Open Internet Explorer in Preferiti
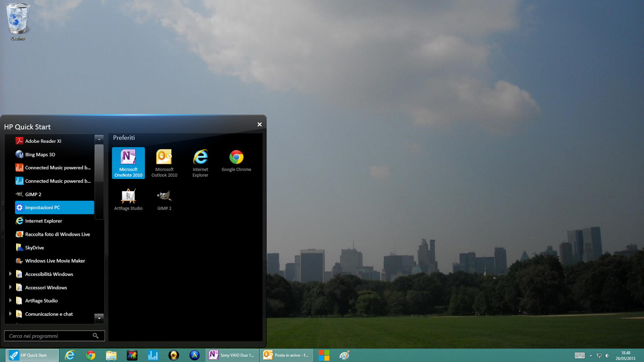This screenshot has width=644, height=362. 200,163
